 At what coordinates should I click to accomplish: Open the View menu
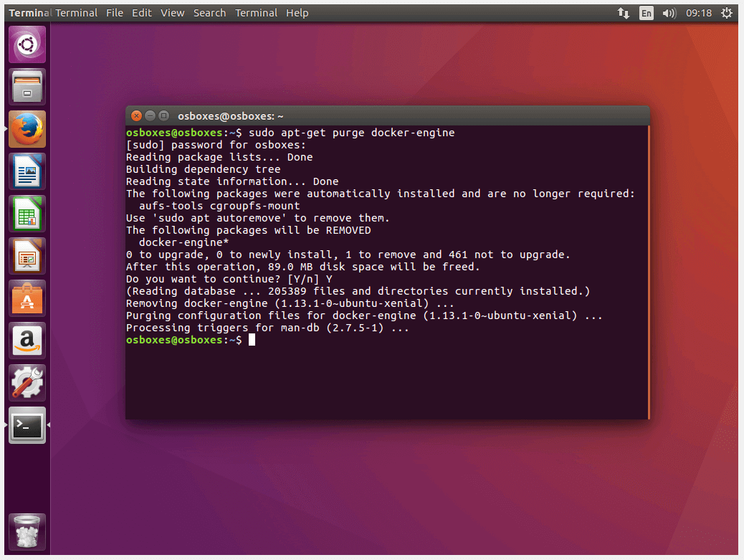click(172, 13)
